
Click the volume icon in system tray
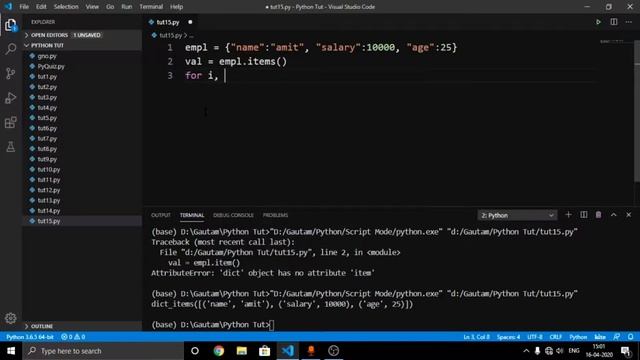tap(560, 351)
